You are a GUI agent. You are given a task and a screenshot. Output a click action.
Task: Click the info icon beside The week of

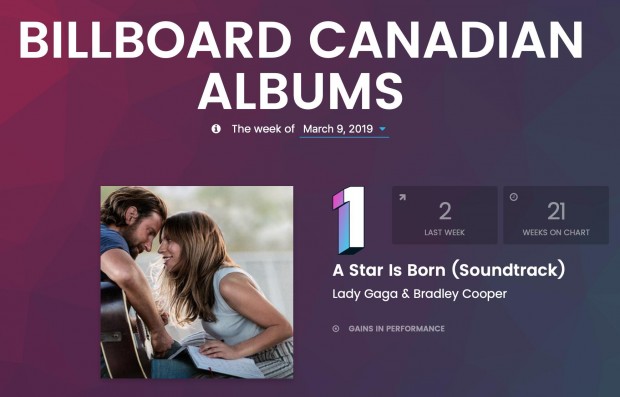[x=216, y=129]
